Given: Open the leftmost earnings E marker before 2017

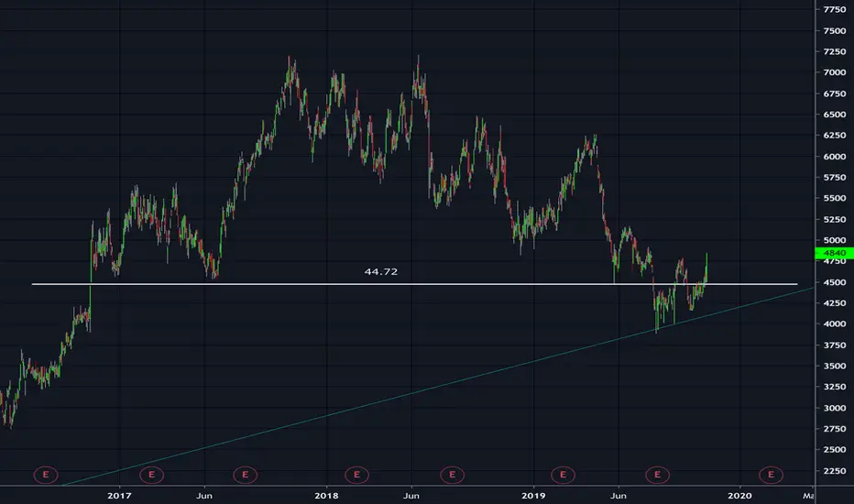Looking at the screenshot, I should (46, 475).
